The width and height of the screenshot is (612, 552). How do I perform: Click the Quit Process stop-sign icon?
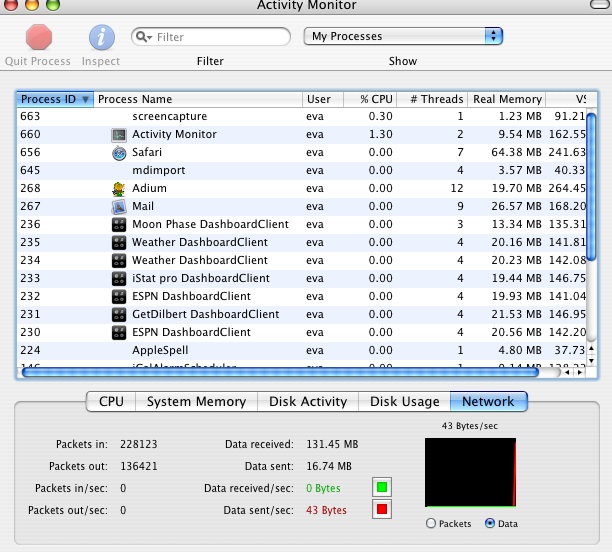(x=39, y=37)
